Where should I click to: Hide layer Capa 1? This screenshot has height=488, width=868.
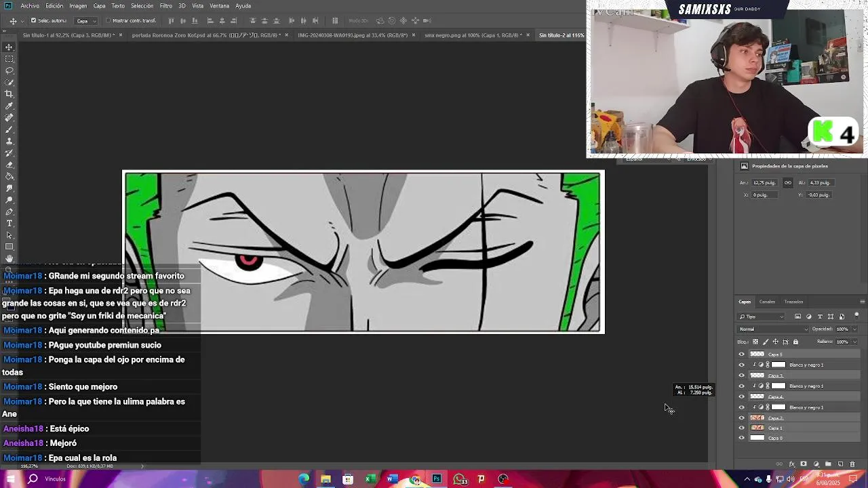[741, 428]
